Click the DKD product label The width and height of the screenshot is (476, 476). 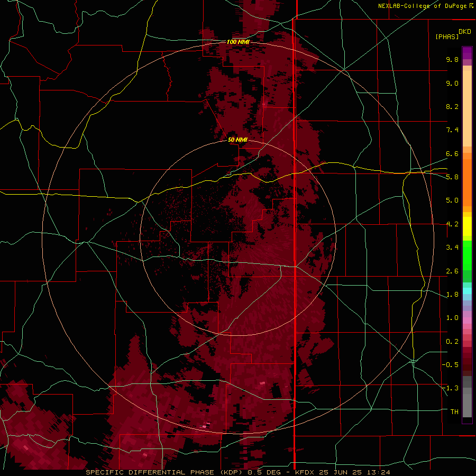(465, 32)
